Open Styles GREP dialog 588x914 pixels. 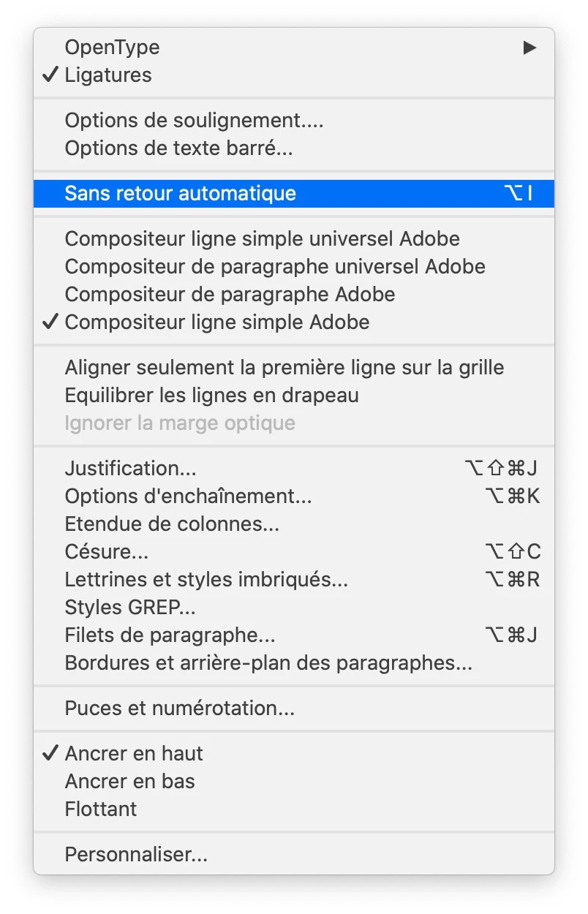point(130,608)
